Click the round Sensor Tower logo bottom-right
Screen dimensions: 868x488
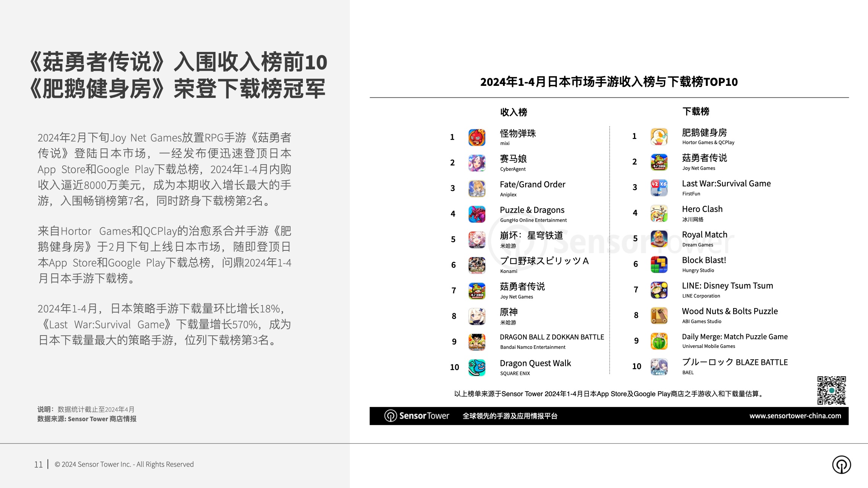[x=841, y=464]
